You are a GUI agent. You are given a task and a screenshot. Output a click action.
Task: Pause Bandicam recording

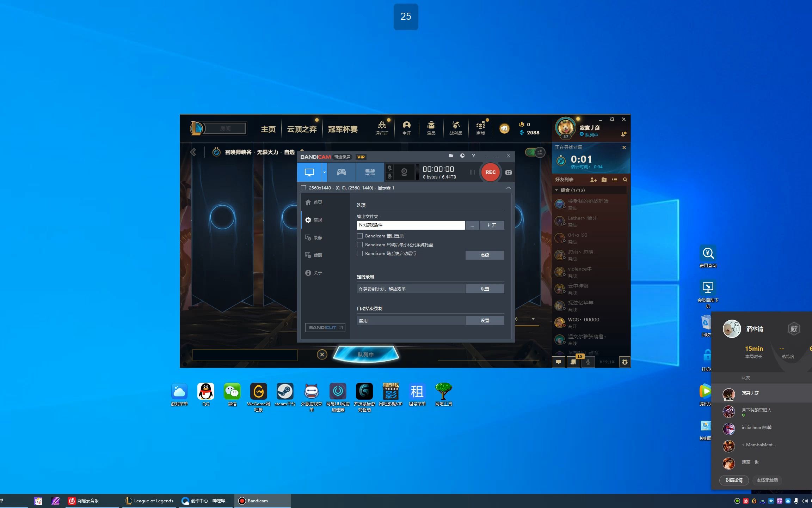[x=472, y=172]
